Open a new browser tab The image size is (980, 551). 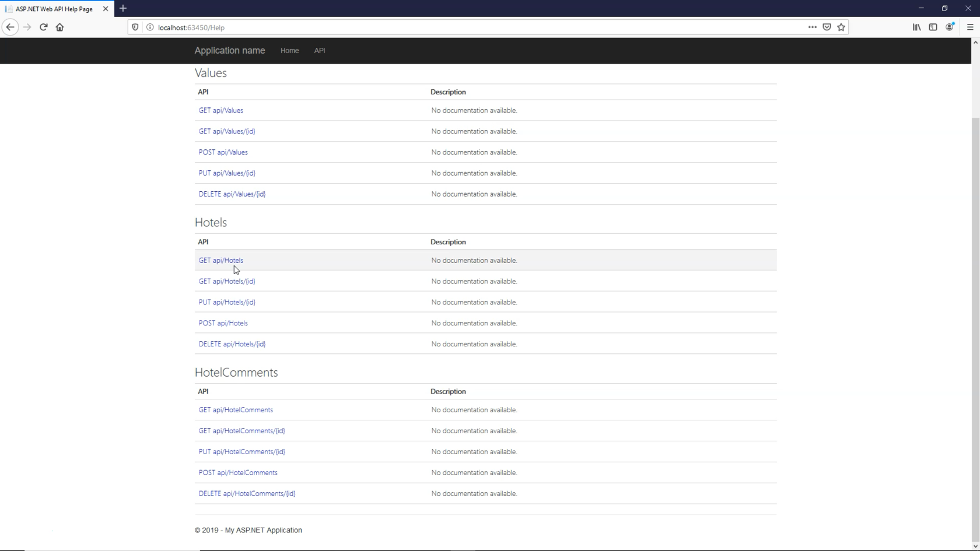(x=123, y=8)
